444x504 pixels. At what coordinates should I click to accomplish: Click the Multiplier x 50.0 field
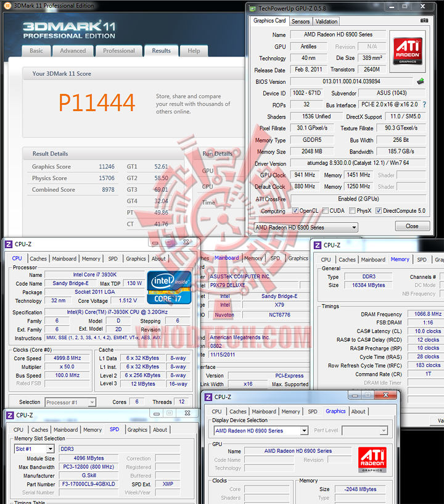pos(67,367)
